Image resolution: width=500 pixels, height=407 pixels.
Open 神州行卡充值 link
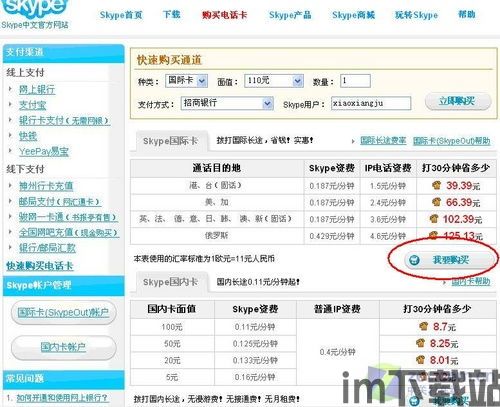[x=46, y=186]
